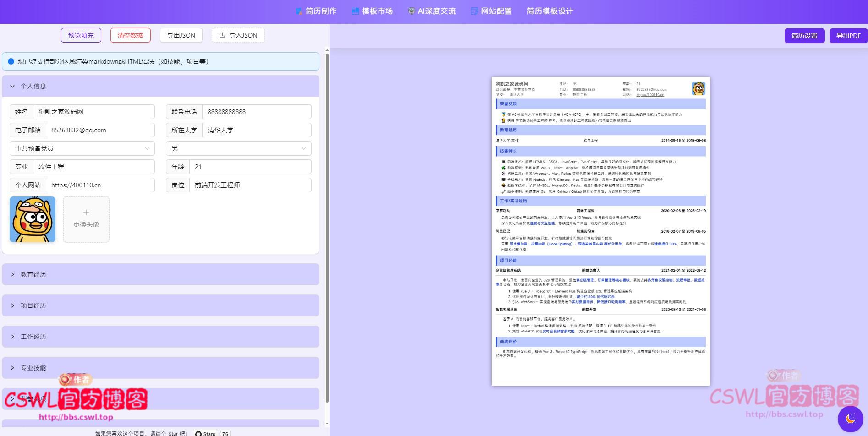Click into the 联系电话 input field
868x436 pixels.
(257, 112)
